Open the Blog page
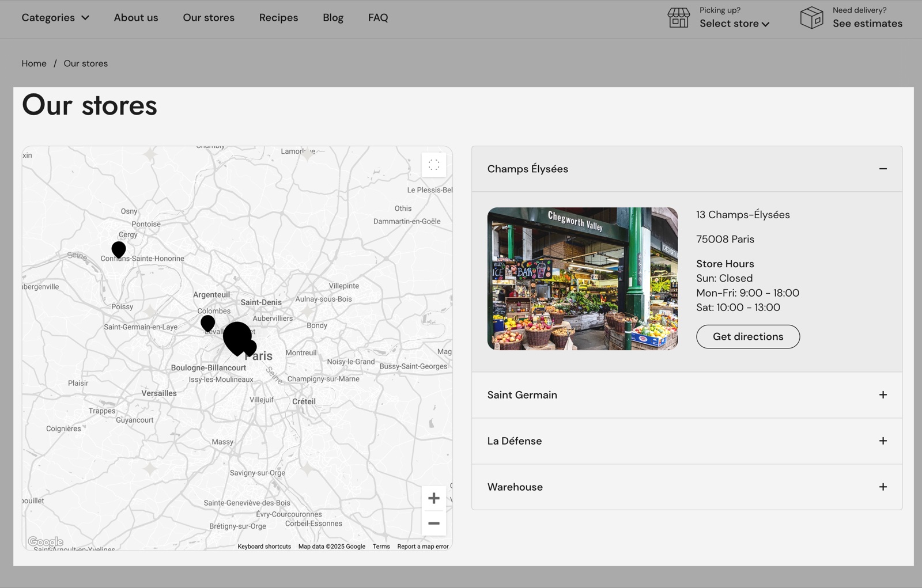922x588 pixels. pyautogui.click(x=333, y=17)
